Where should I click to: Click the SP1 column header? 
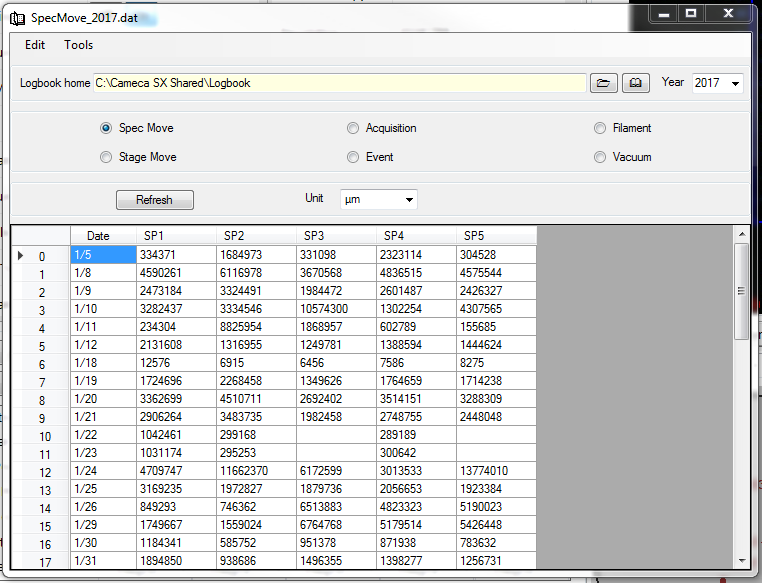(x=176, y=235)
